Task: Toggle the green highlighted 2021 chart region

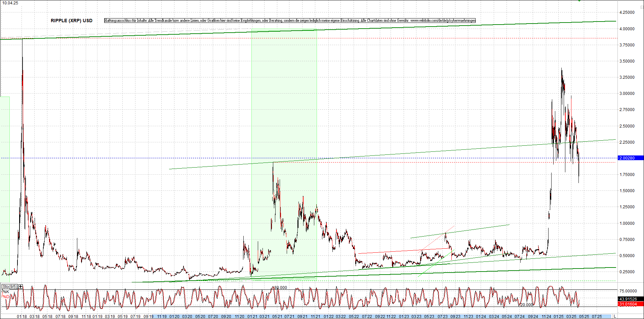Action: click(284, 135)
